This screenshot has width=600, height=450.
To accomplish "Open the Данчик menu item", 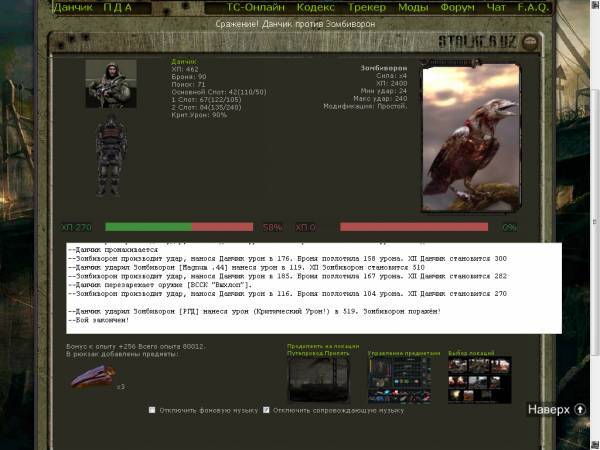I will 73,7.
